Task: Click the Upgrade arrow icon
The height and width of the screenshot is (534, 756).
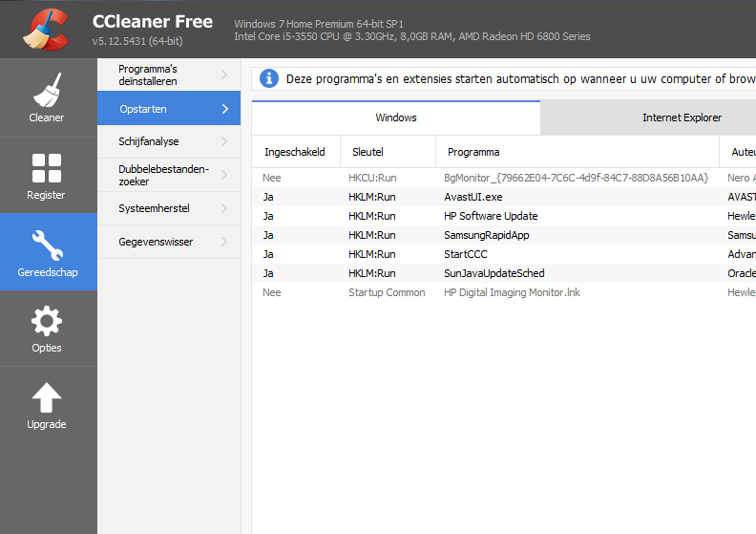Action: tap(47, 399)
